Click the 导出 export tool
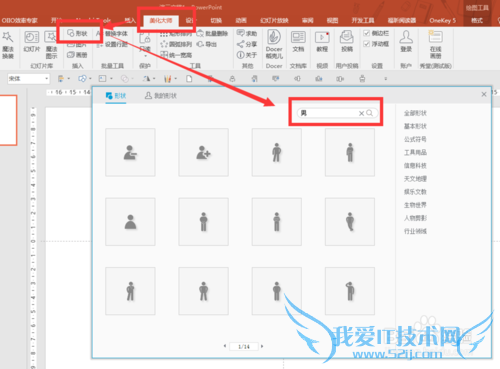The width and height of the screenshot is (500, 369). pos(207,44)
